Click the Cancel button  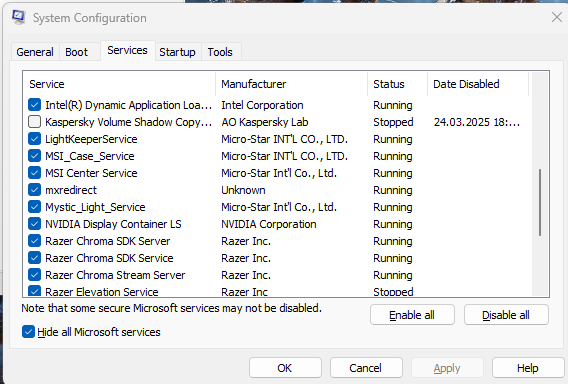pyautogui.click(x=366, y=368)
